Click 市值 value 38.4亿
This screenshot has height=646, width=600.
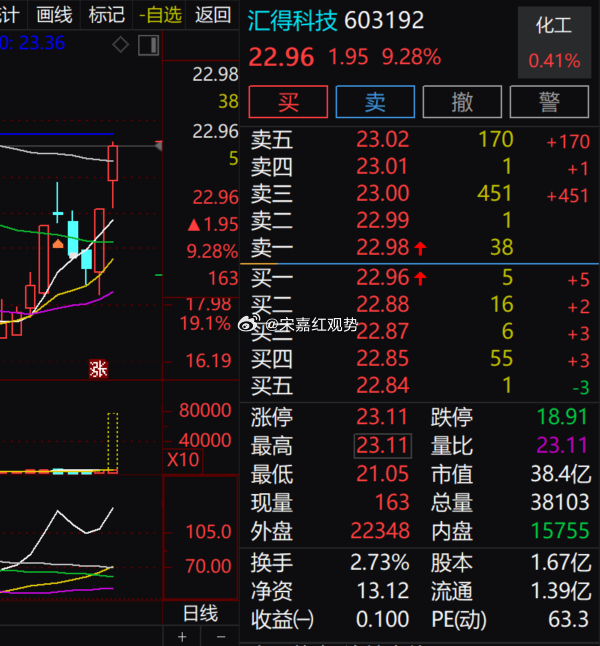(561, 474)
